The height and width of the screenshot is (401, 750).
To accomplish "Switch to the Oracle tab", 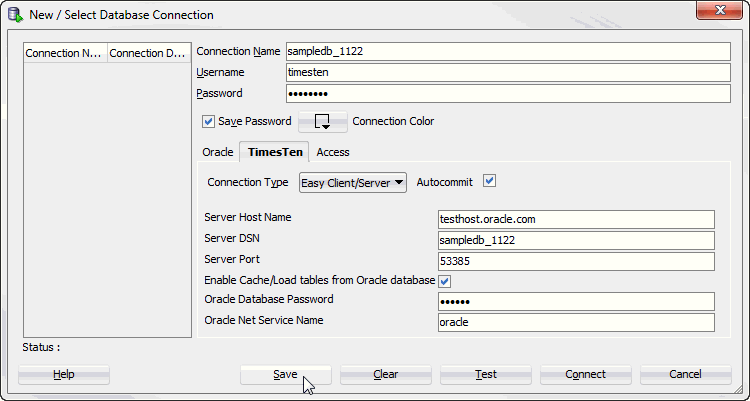I will click(218, 152).
